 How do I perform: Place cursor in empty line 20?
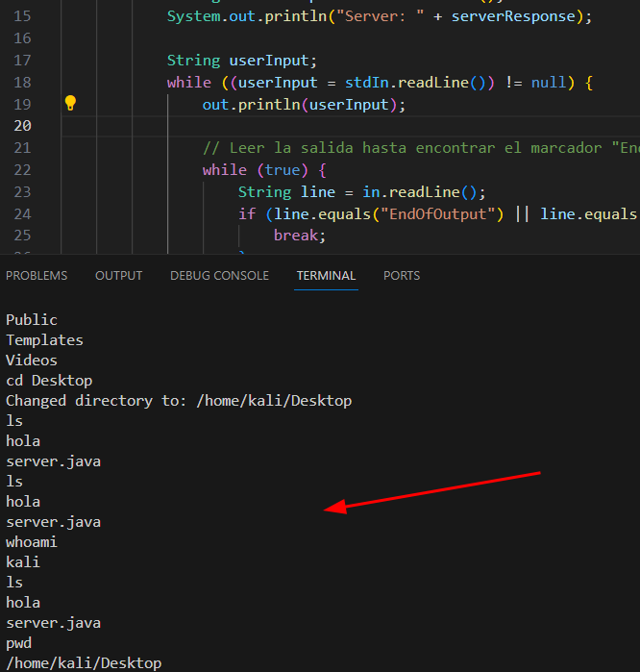coord(351,126)
